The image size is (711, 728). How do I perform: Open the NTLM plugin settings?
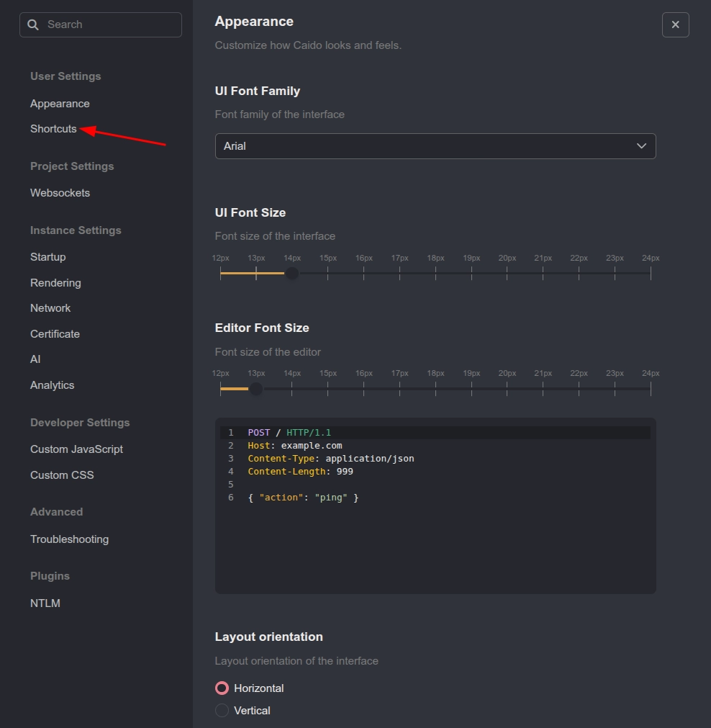45,603
